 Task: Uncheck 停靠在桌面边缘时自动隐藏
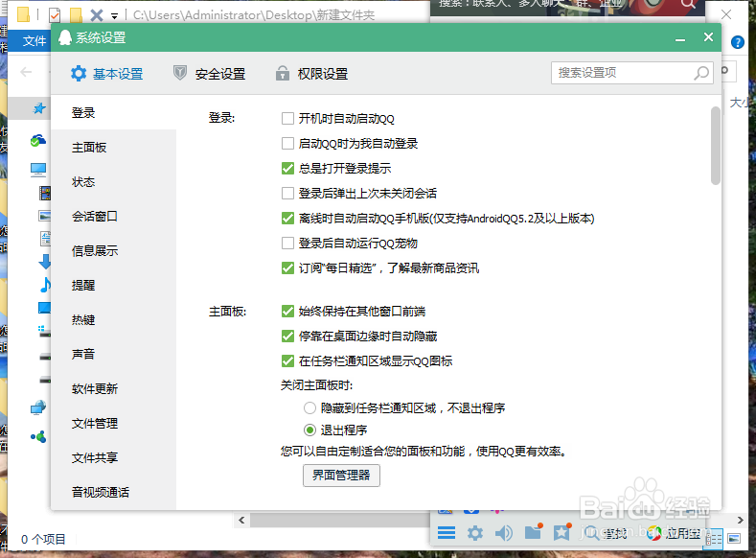tap(287, 337)
